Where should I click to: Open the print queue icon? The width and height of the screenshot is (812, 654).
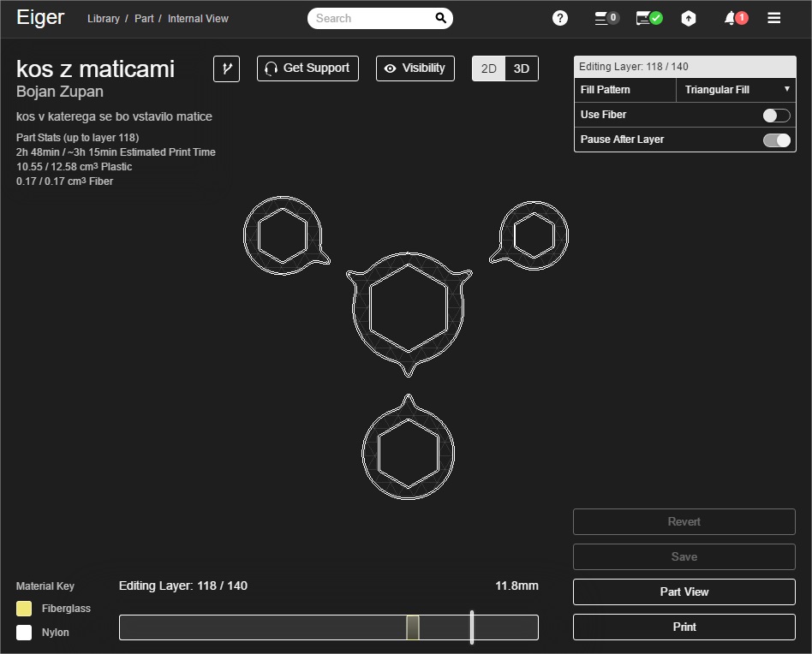click(x=606, y=18)
